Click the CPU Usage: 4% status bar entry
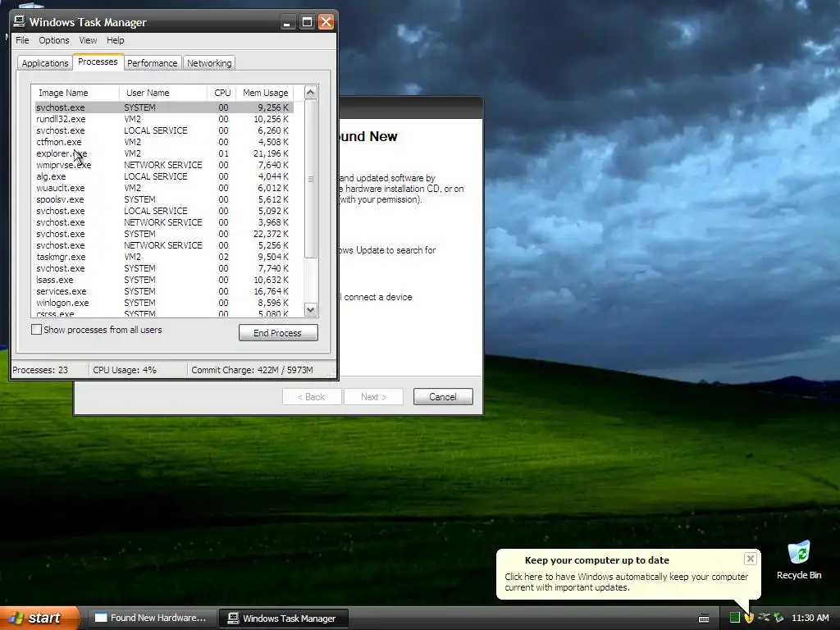Image resolution: width=840 pixels, height=630 pixels. [125, 370]
